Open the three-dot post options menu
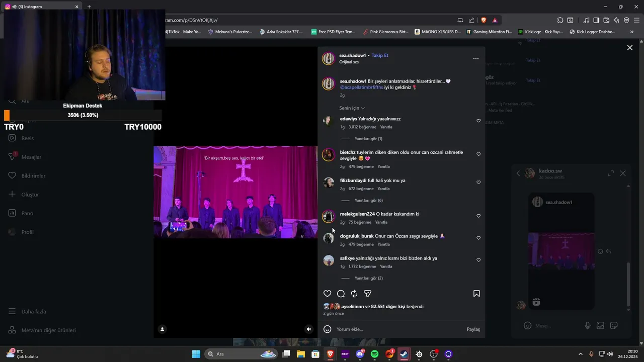Image resolution: width=644 pixels, height=362 pixels. (476, 58)
